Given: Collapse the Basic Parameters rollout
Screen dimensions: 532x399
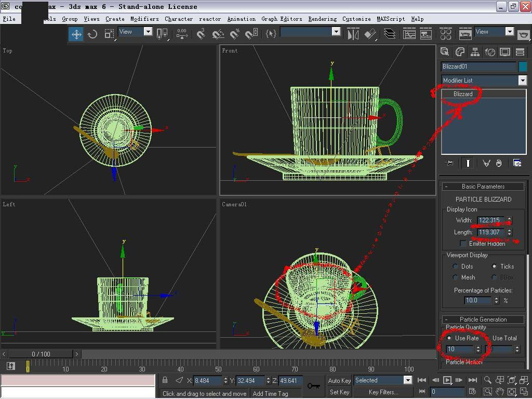Looking at the screenshot, I should pyautogui.click(x=483, y=187).
